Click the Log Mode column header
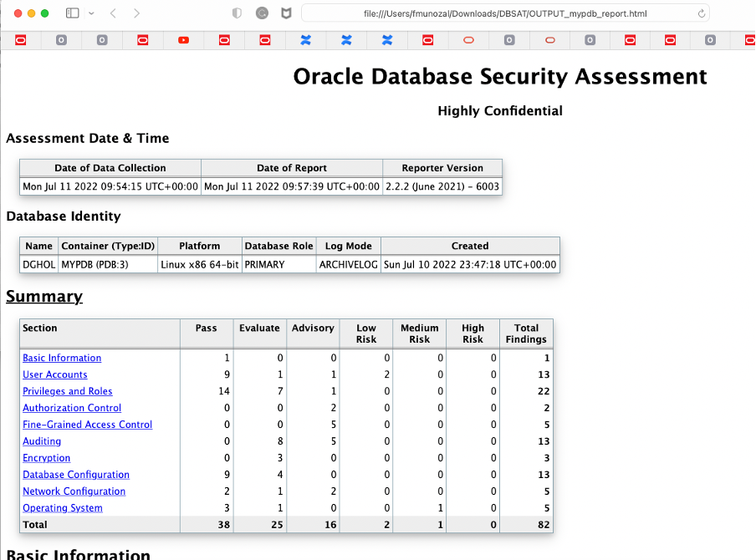 349,247
